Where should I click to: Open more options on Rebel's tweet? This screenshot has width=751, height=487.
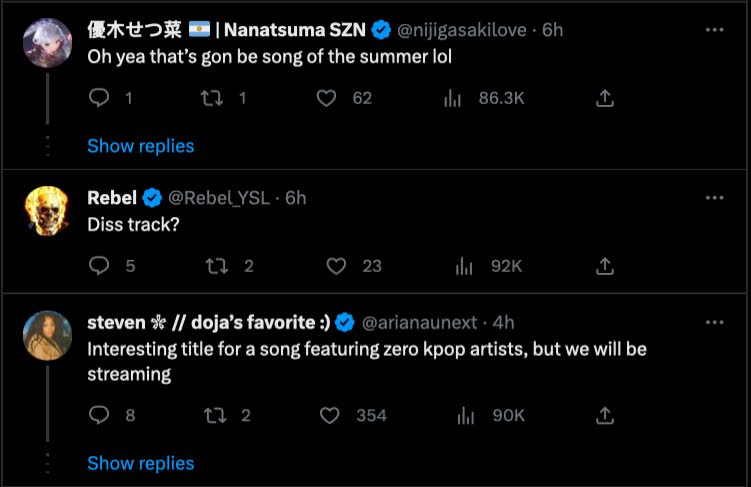714,198
